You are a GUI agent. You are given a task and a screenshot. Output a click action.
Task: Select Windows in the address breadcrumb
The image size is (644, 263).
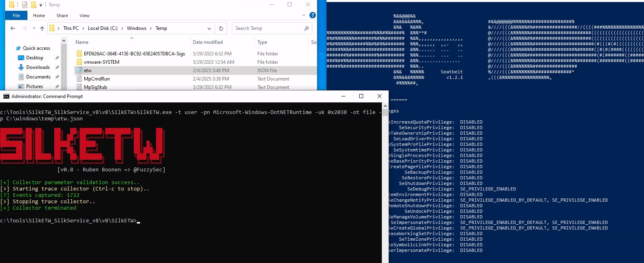[x=136, y=28]
